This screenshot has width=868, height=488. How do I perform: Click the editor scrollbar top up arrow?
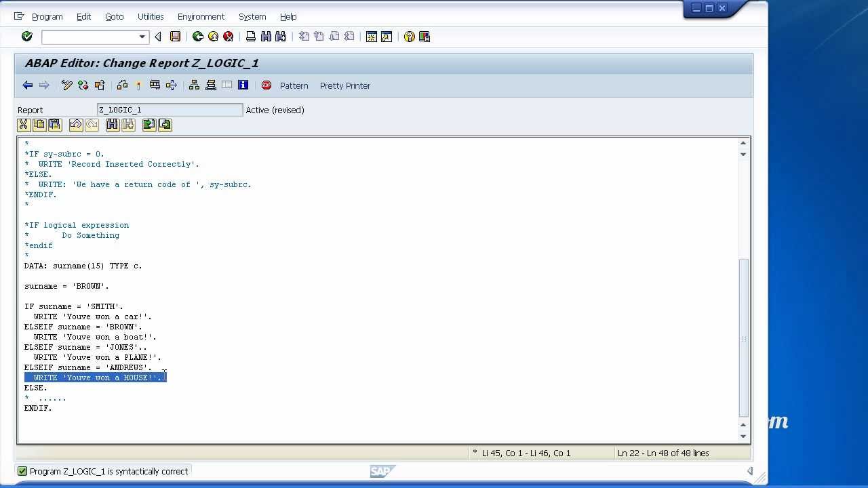[x=743, y=143]
